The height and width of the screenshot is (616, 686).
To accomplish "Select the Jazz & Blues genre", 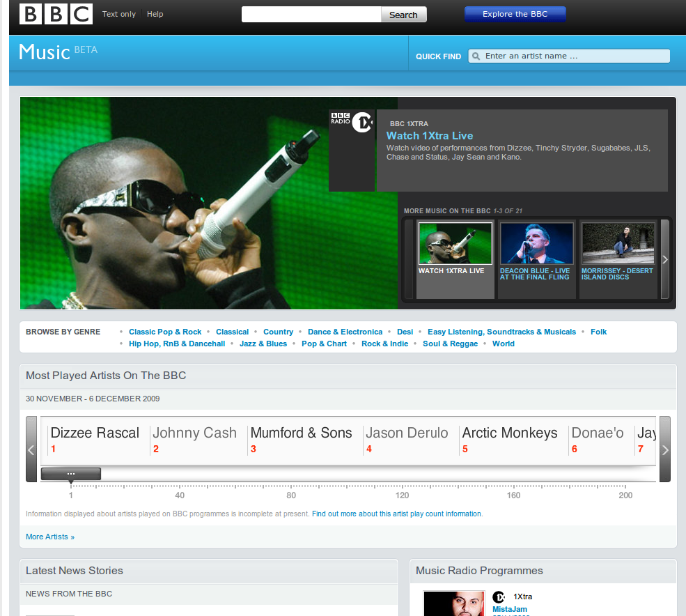I will [263, 344].
